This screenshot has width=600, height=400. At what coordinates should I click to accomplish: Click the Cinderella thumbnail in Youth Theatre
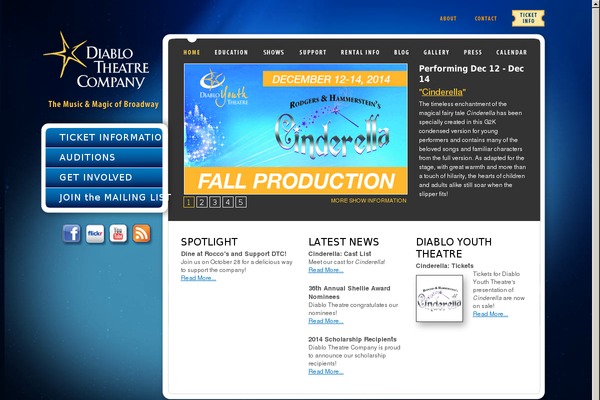tap(439, 298)
